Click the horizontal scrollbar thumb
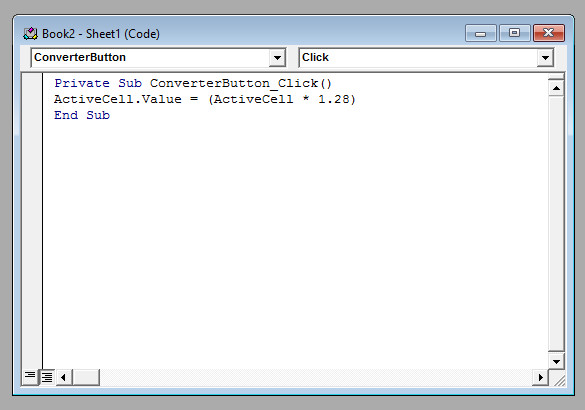This screenshot has width=585, height=410. (x=86, y=378)
